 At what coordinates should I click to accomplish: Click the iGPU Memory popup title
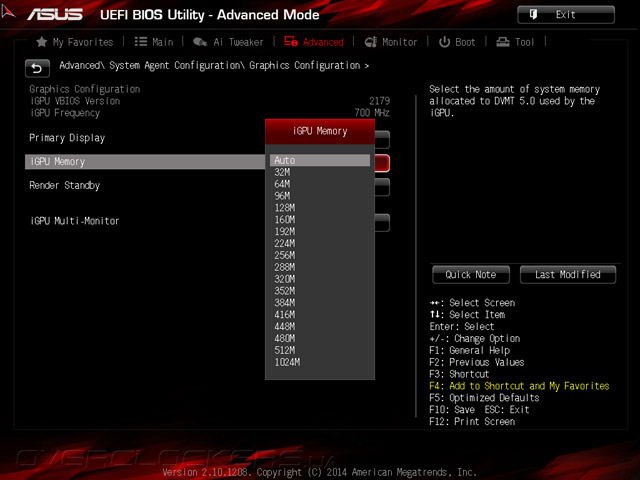click(320, 131)
